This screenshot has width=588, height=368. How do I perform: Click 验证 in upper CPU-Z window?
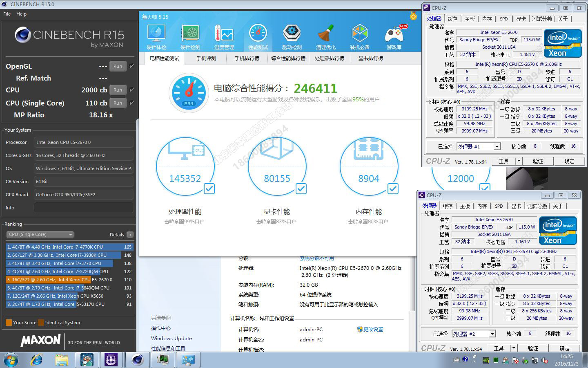[x=538, y=161]
